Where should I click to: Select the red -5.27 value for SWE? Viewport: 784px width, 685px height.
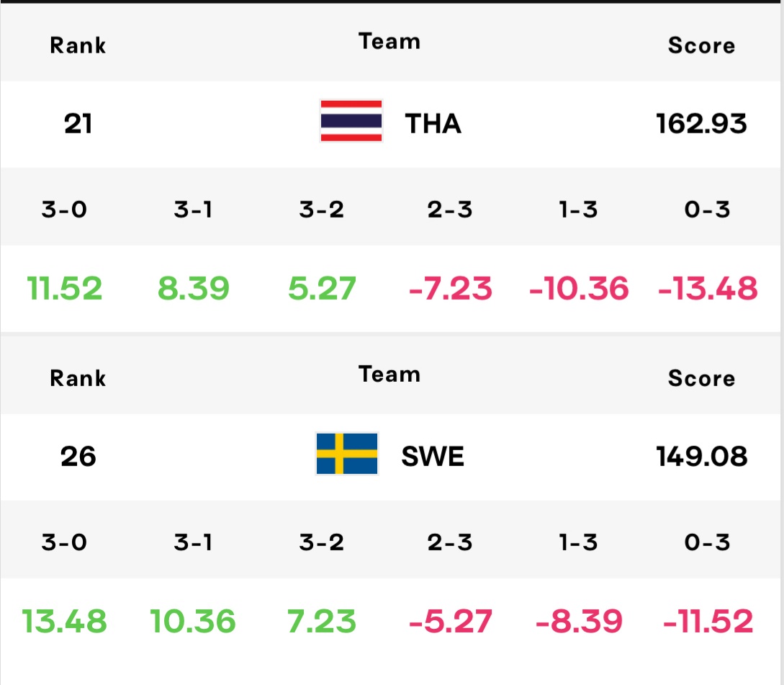pyautogui.click(x=451, y=622)
